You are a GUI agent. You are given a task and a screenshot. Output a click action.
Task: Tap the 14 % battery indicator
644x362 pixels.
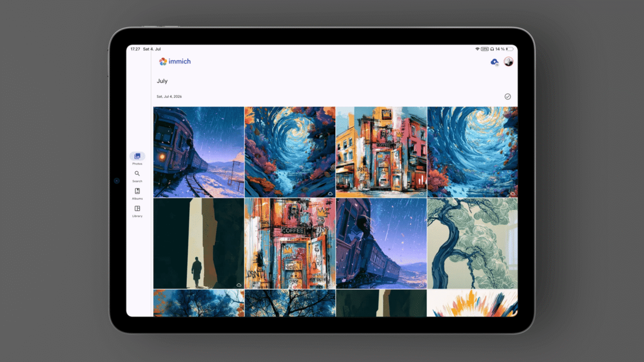coord(505,49)
